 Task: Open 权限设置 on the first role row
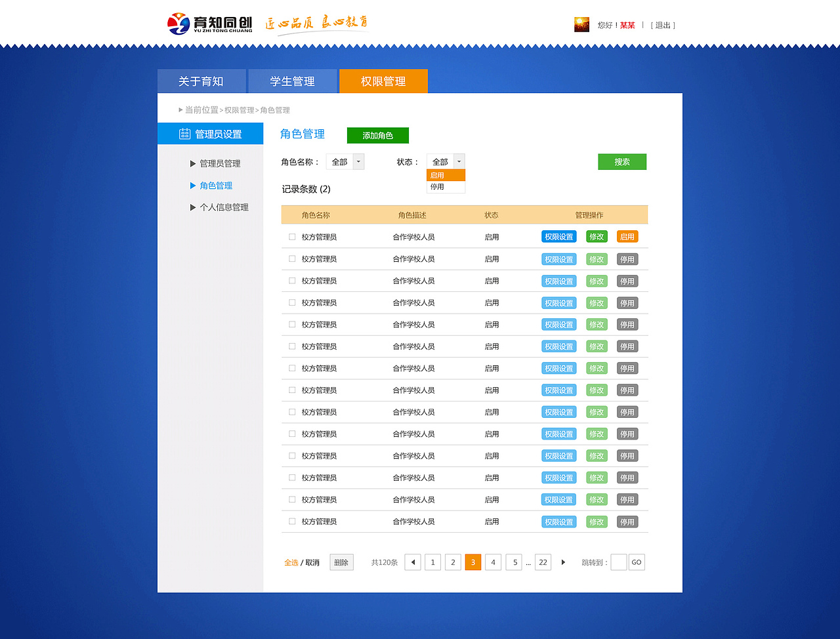[558, 236]
